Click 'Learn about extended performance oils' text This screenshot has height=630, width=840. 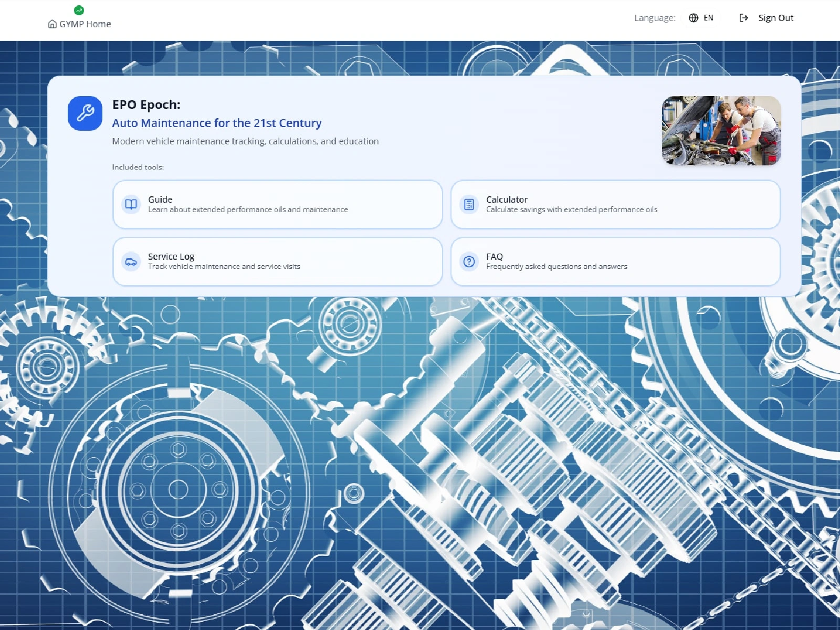[248, 209]
